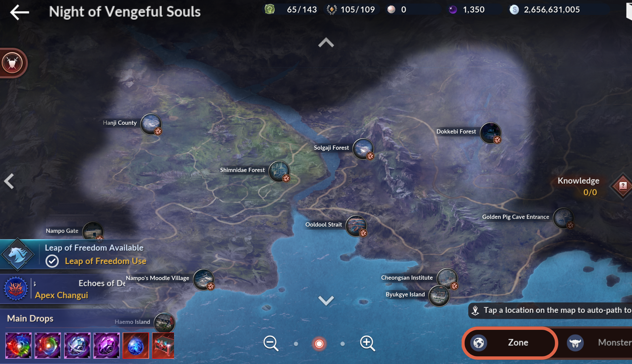
Task: Select Hanji County location icon
Action: pos(151,124)
